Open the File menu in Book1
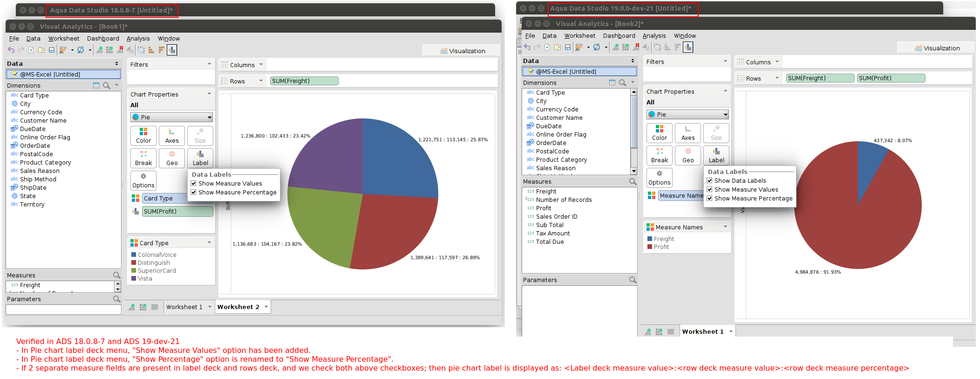 [14, 39]
